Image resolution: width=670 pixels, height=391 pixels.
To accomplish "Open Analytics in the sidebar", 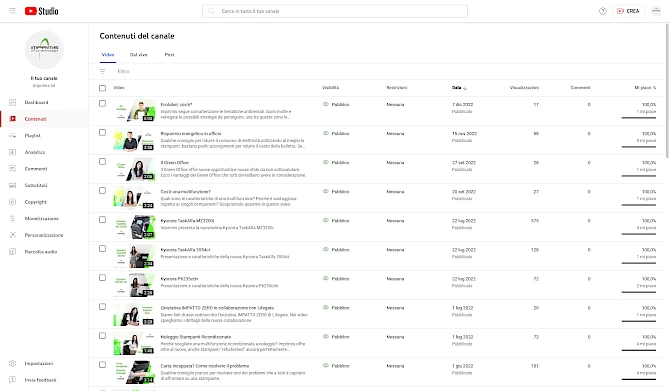I will click(x=44, y=152).
